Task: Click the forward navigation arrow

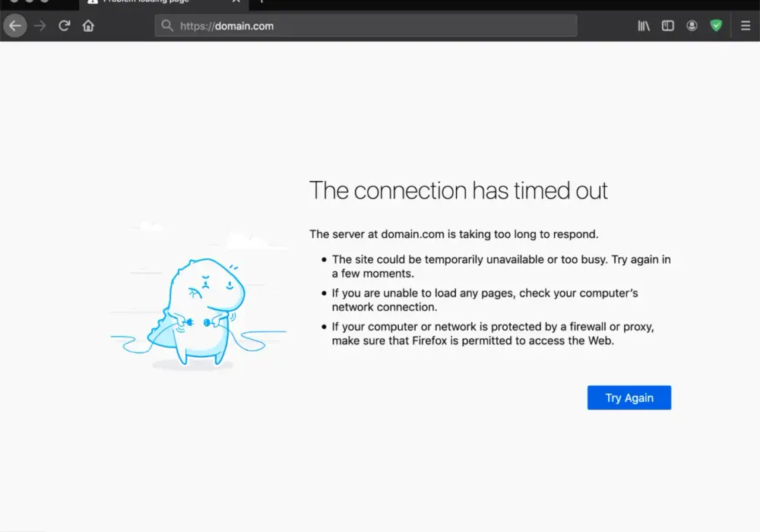Action: pyautogui.click(x=40, y=26)
